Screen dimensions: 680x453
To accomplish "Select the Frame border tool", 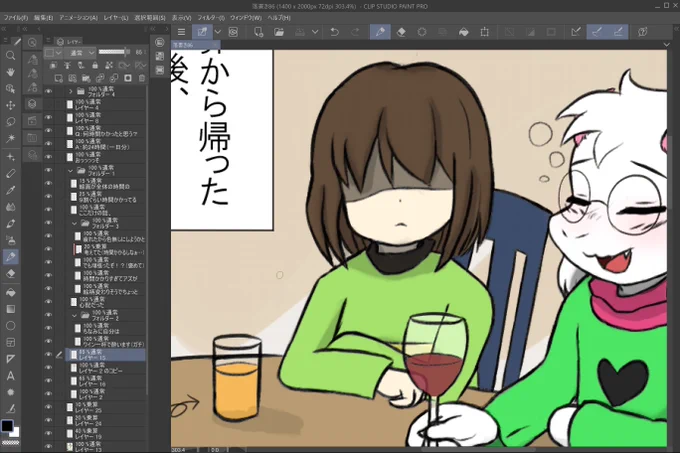I will (10, 342).
